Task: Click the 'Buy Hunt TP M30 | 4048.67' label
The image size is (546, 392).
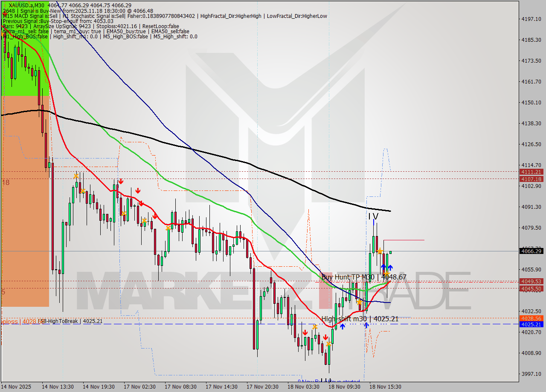Action: click(x=364, y=277)
